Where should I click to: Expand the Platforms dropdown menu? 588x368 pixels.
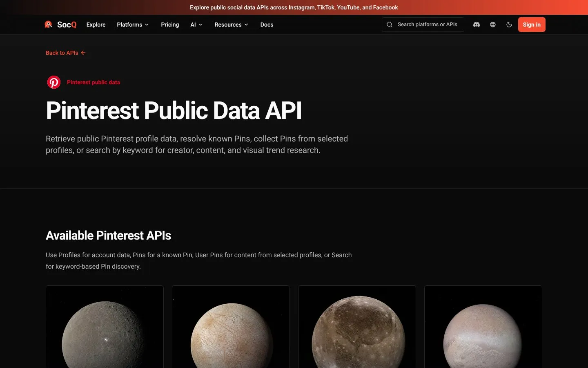(133, 25)
